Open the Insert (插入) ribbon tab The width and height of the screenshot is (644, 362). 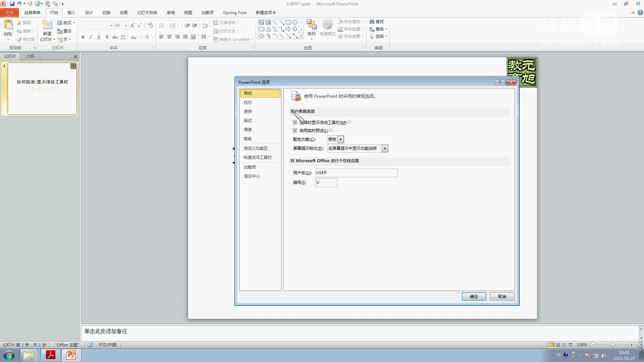71,13
